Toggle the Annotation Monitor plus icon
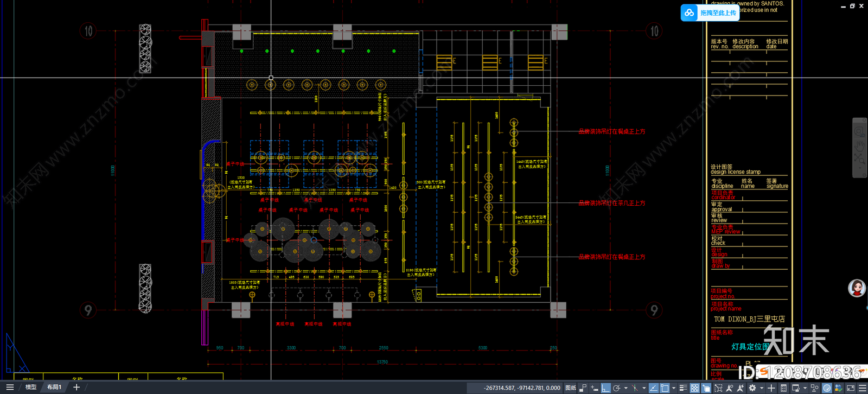This screenshot has height=394, width=868. (771, 388)
